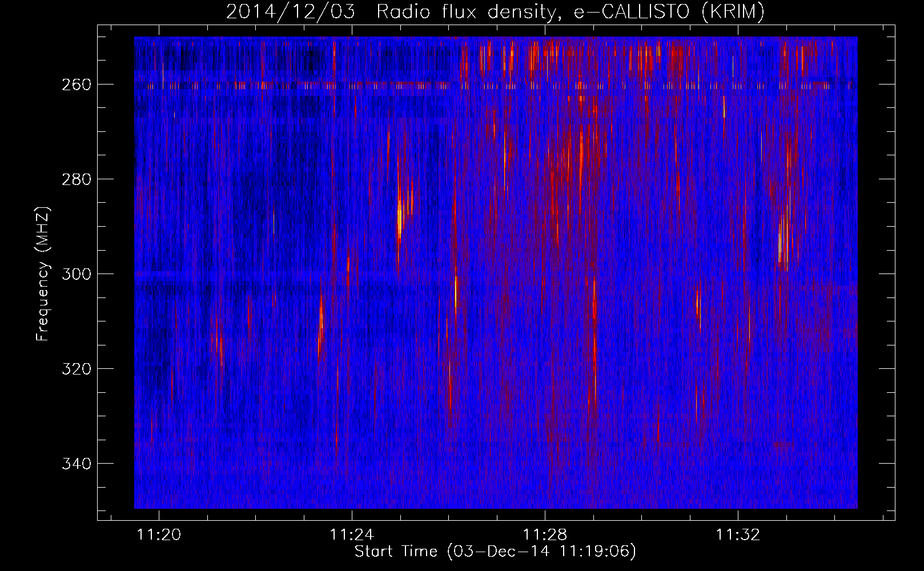The height and width of the screenshot is (571, 924).
Task: Click the 280 frequency axis label
Action: click(76, 179)
